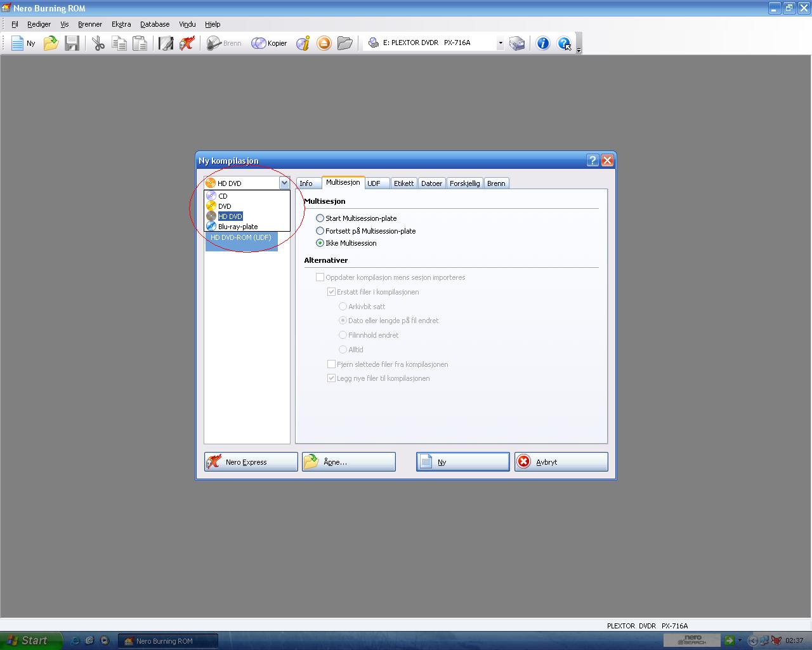Expand the PLEXTOR recorder selection dropdown
Screen dimensions: 812x650
tap(500, 43)
